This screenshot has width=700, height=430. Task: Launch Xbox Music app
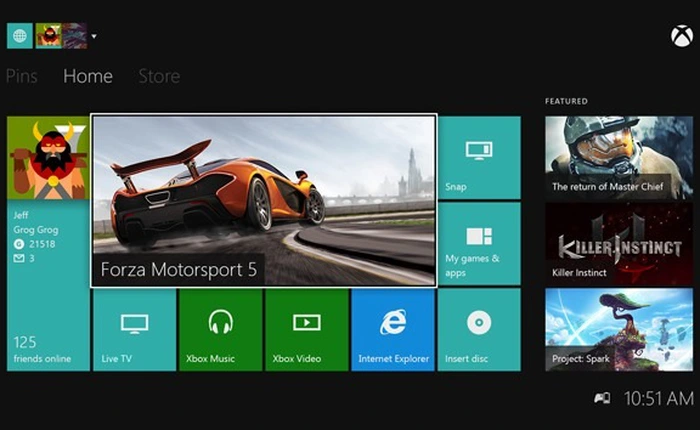(221, 330)
